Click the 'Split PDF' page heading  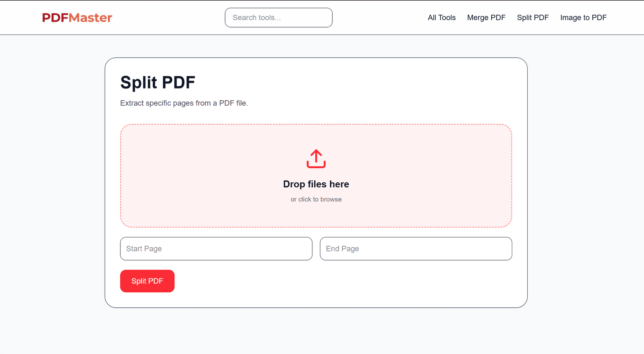pos(158,82)
